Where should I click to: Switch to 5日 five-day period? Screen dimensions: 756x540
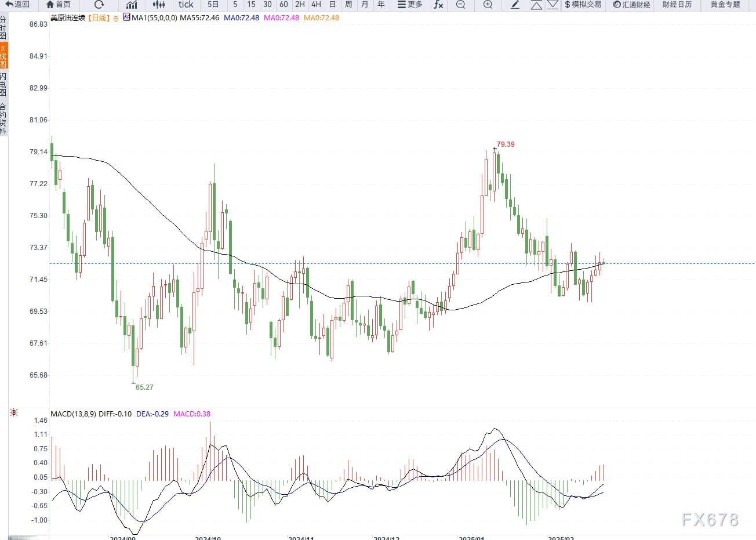tap(213, 5)
